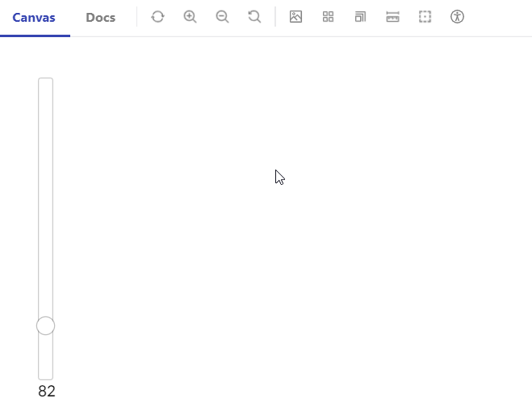
Task: Zoom out using the magnifier minus icon
Action: [222, 17]
